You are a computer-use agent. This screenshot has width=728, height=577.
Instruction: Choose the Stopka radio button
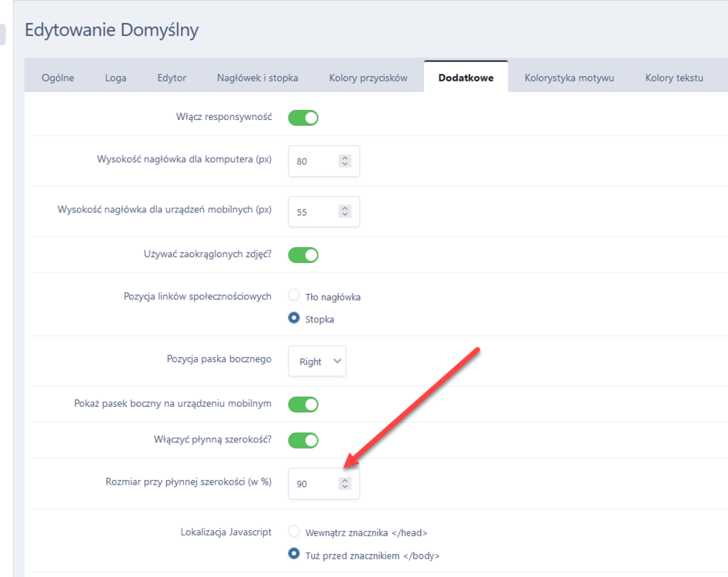[294, 318]
